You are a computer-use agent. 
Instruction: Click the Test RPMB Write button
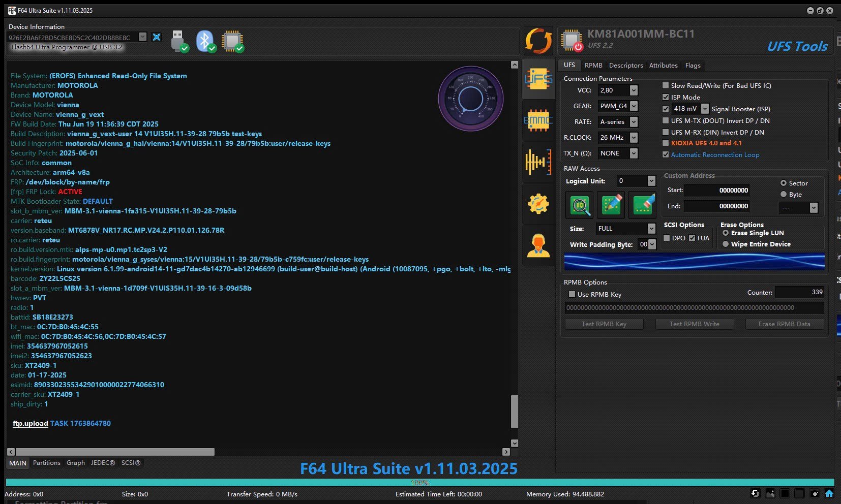[x=694, y=324]
